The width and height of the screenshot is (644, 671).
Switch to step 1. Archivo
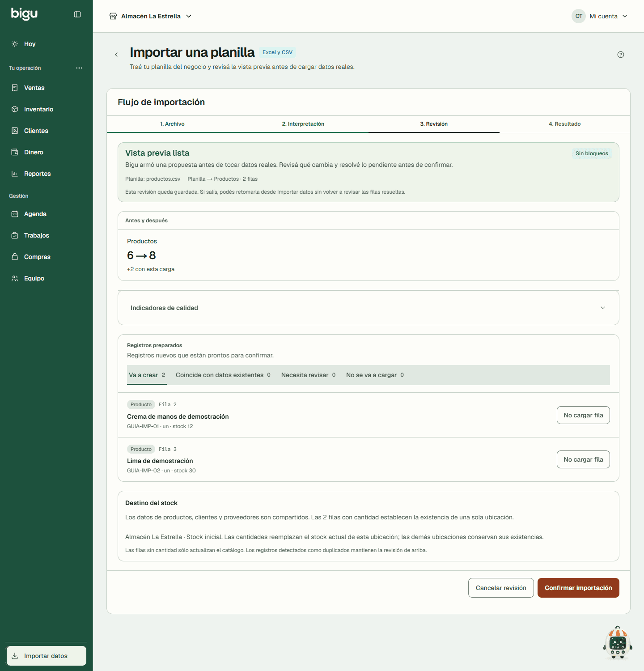172,124
